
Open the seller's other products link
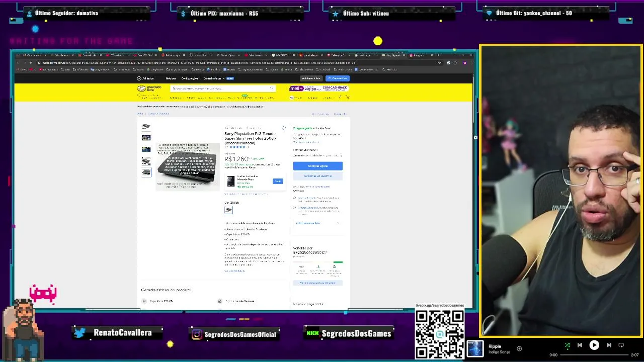tap(317, 283)
